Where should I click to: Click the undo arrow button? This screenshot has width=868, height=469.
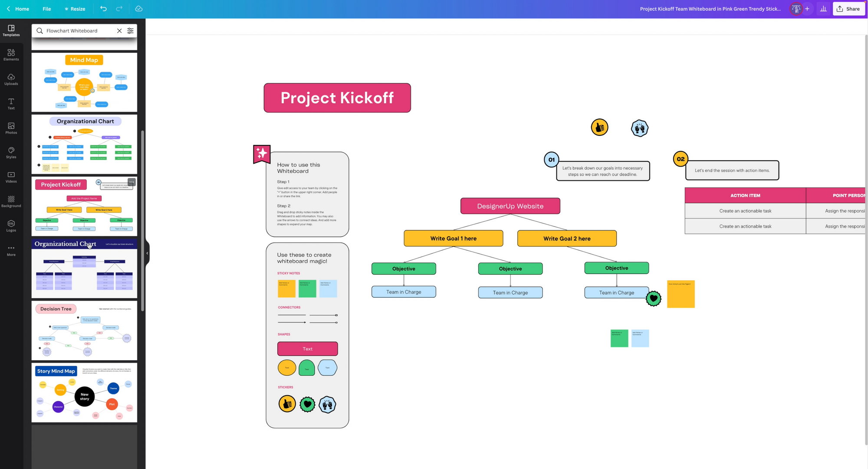pos(103,9)
